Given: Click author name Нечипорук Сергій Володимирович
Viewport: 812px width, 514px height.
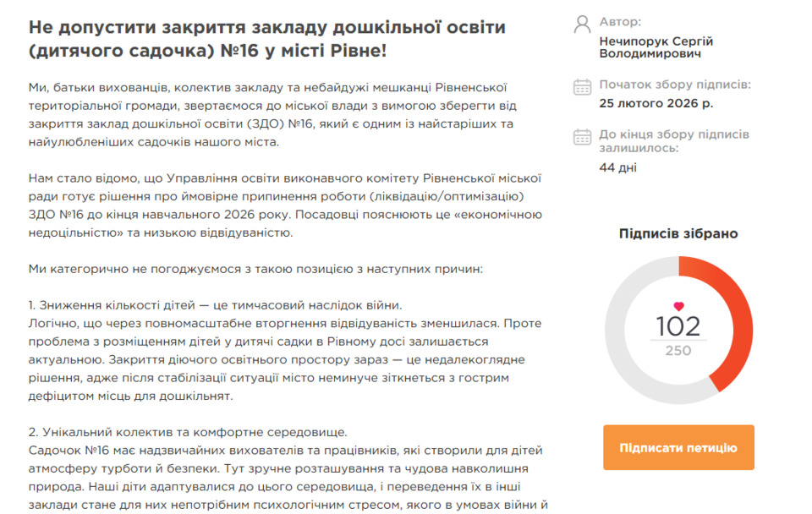Looking at the screenshot, I should tap(656, 47).
